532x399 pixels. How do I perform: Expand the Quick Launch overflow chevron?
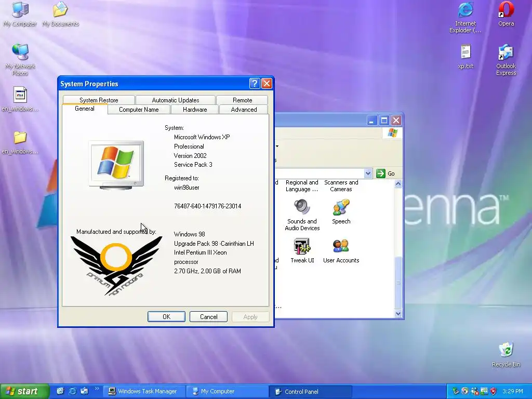(97, 389)
